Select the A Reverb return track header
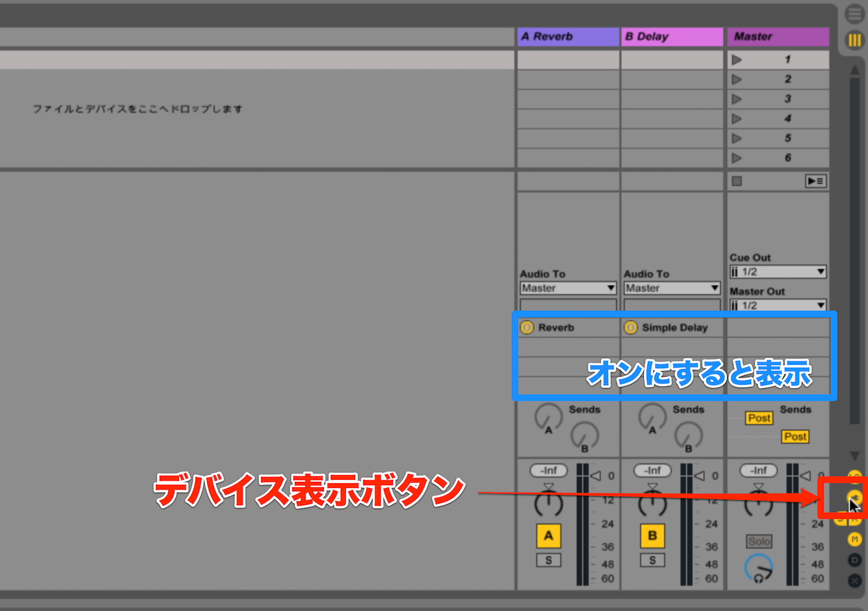This screenshot has height=611, width=868. [568, 37]
